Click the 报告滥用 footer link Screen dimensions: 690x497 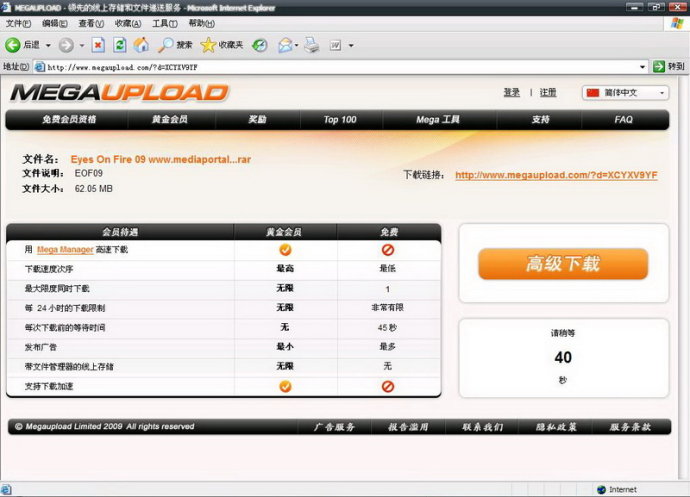tap(408, 427)
